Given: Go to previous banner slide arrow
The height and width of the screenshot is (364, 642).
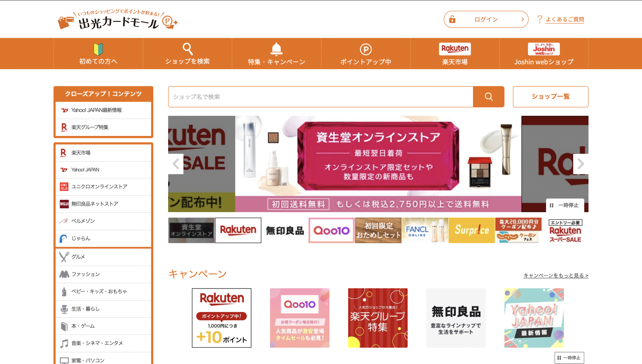Looking at the screenshot, I should click(176, 164).
